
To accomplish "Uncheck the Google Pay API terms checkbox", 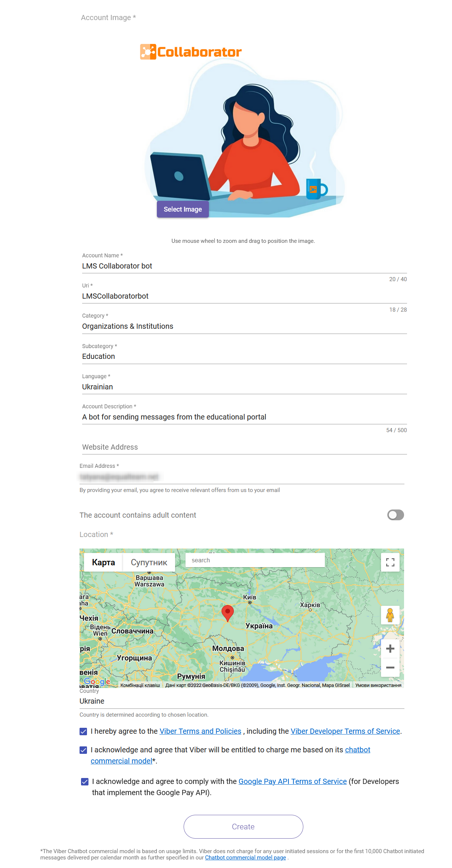I will tap(85, 782).
